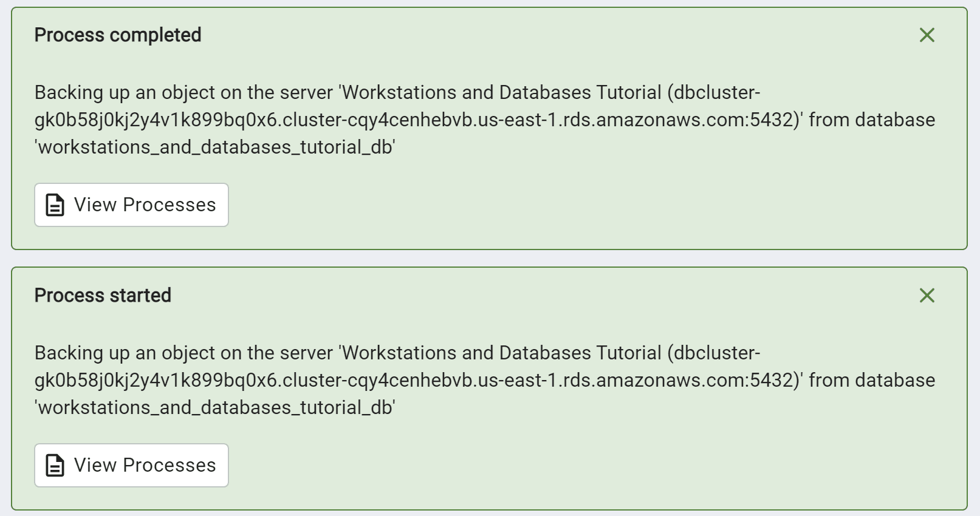The width and height of the screenshot is (980, 516).
Task: Click the database name in Process completed message
Action: [x=215, y=147]
